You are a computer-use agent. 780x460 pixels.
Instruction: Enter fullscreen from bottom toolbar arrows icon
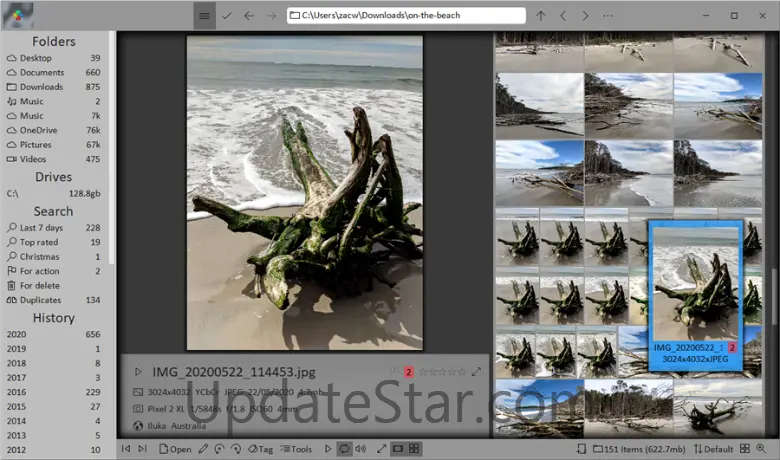(x=381, y=449)
